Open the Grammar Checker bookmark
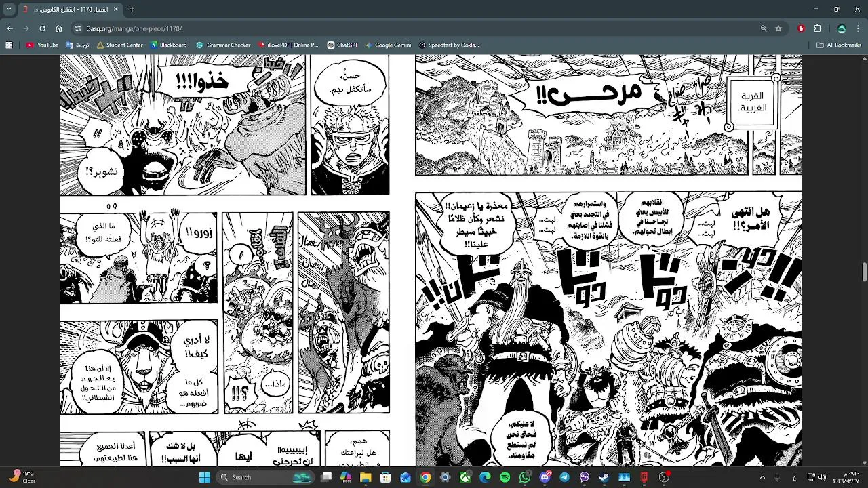Image resolution: width=868 pixels, height=488 pixels. pyautogui.click(x=223, y=45)
